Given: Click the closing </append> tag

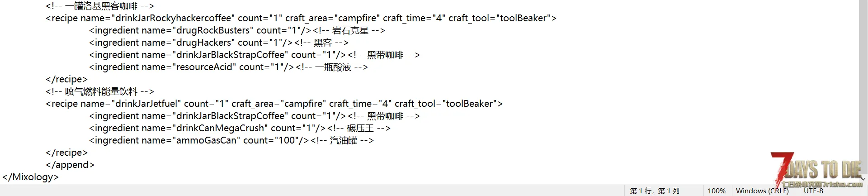Looking at the screenshot, I should click(x=70, y=165).
